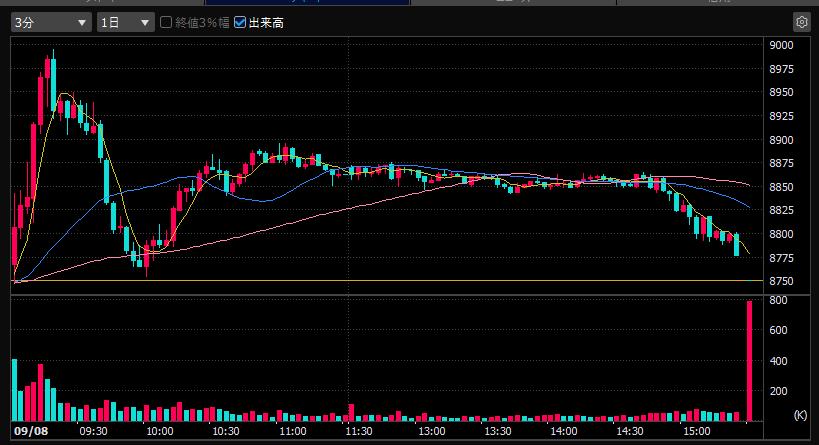This screenshot has width=819, height=445.
Task: Open the chart settings gear icon
Action: [801, 22]
